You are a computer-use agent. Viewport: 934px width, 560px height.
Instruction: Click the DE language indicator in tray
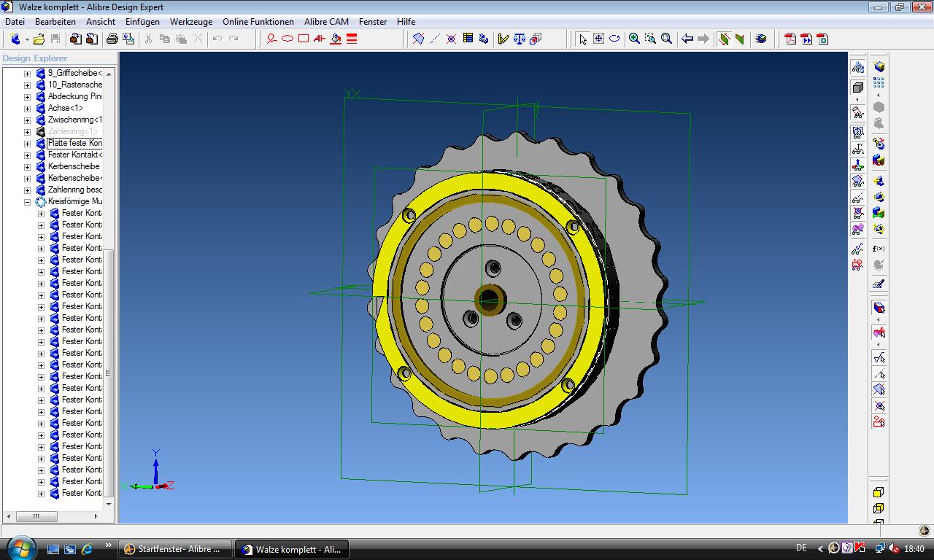click(801, 548)
